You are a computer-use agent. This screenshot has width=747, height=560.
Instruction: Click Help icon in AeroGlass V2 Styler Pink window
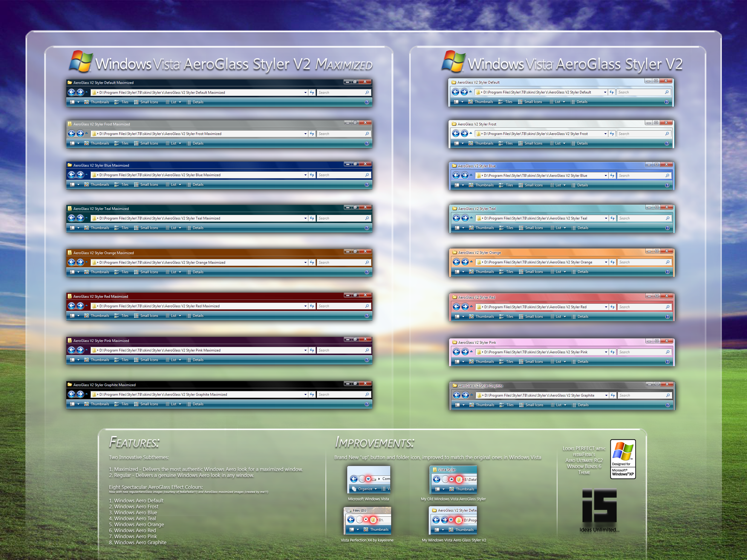pyautogui.click(x=667, y=362)
